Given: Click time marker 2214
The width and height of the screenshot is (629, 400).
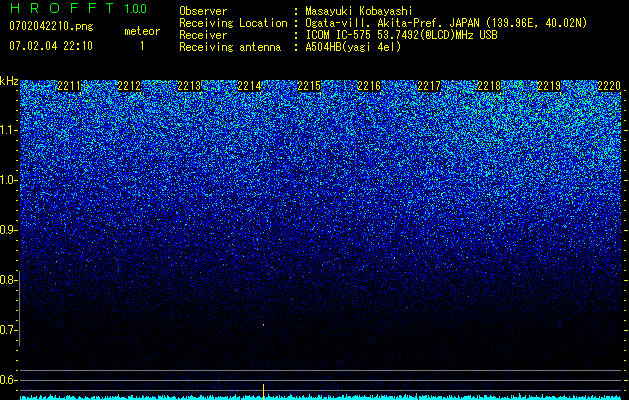Looking at the screenshot, I should (249, 86).
